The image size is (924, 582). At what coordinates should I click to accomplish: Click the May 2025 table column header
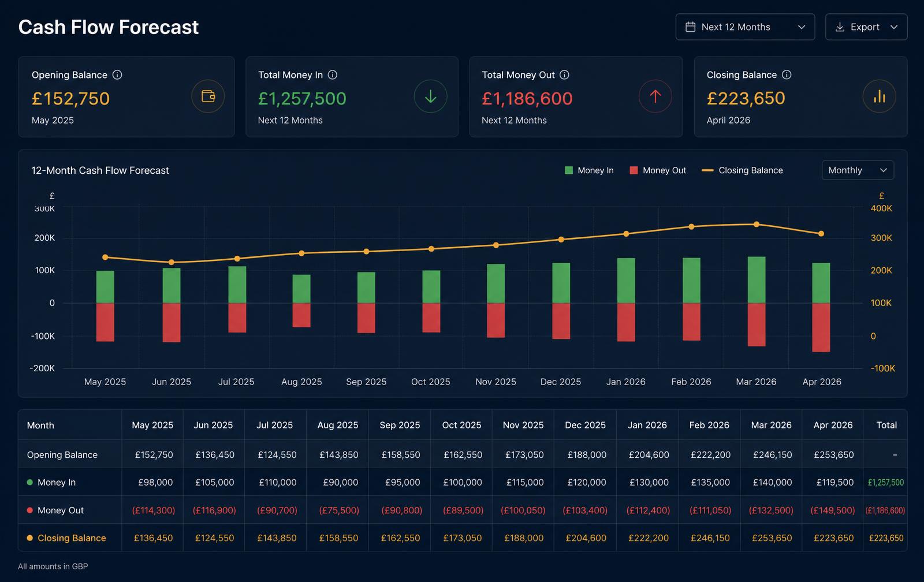(152, 426)
